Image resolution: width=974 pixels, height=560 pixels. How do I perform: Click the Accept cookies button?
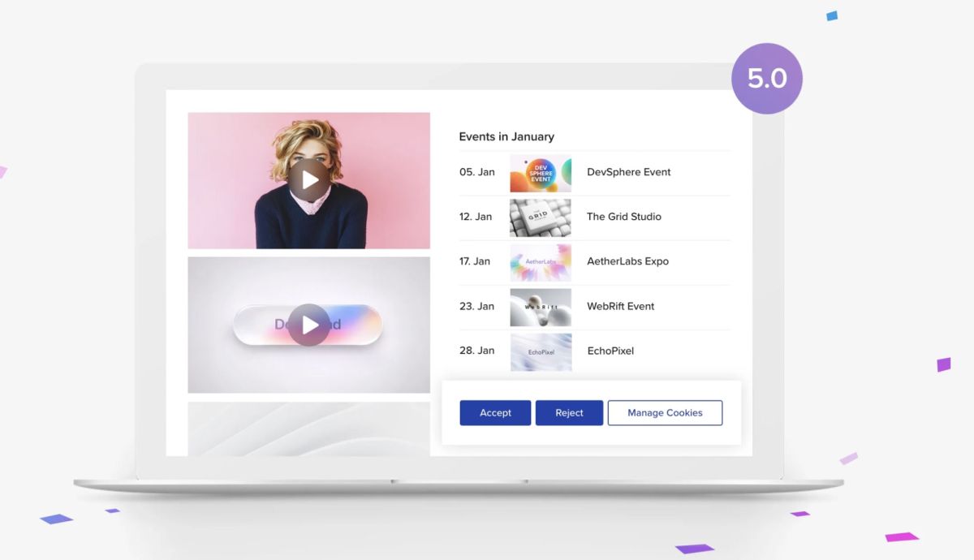(495, 412)
